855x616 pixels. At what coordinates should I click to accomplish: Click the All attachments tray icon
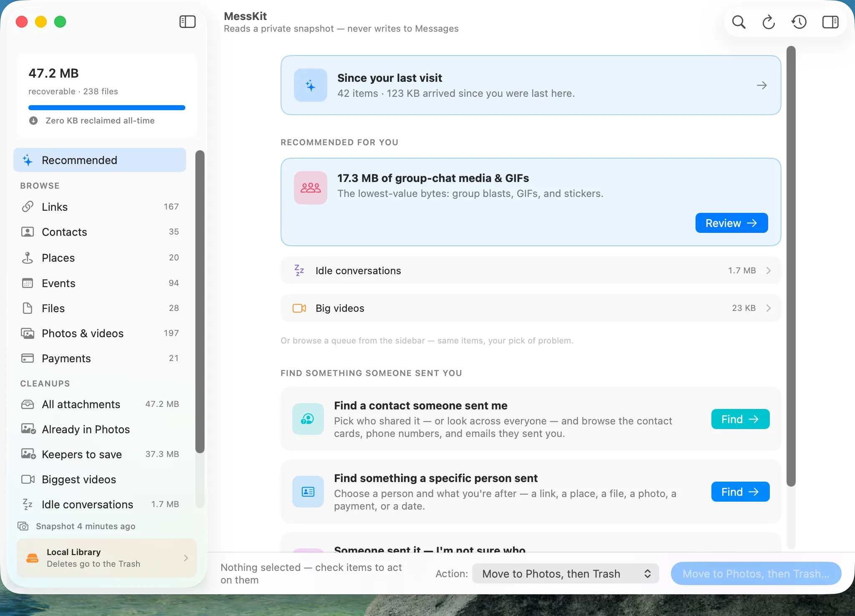click(28, 404)
